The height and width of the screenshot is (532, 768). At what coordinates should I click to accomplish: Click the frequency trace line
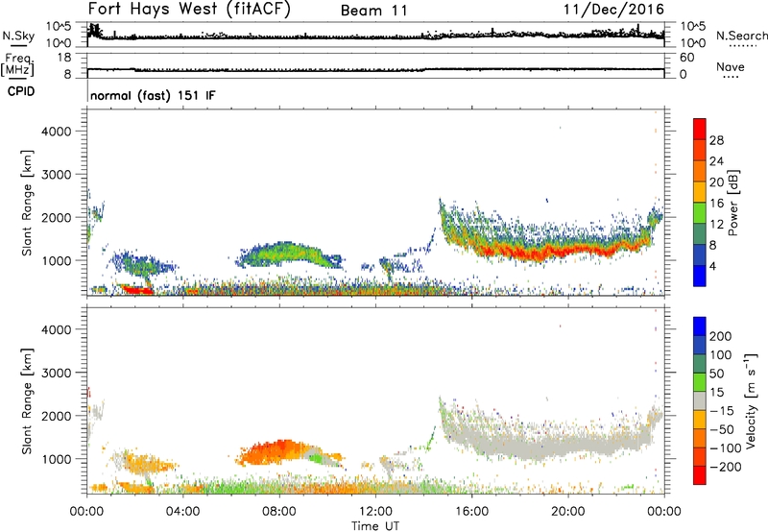(375, 69)
